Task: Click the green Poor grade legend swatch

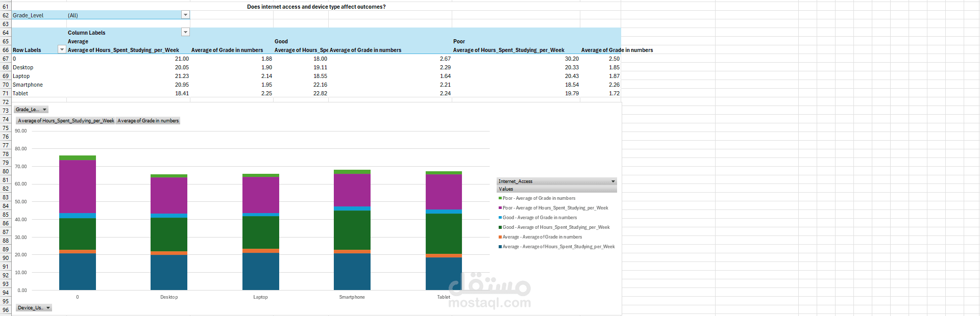Action: point(500,198)
